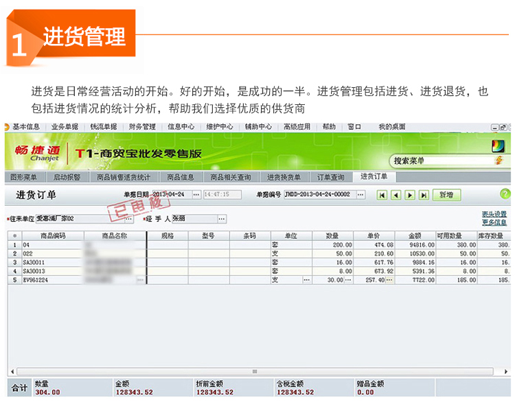Click 金额 column header

pos(415,236)
